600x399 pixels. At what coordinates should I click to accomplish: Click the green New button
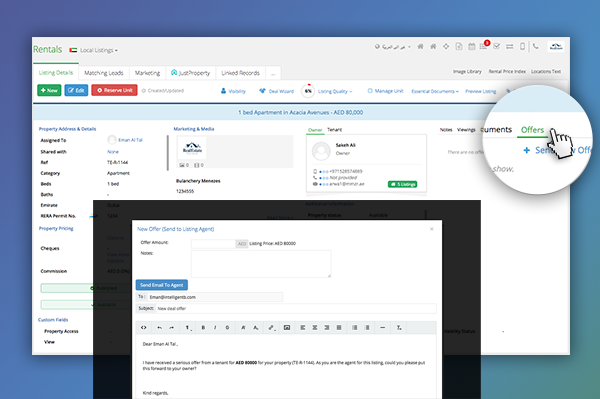pos(49,90)
